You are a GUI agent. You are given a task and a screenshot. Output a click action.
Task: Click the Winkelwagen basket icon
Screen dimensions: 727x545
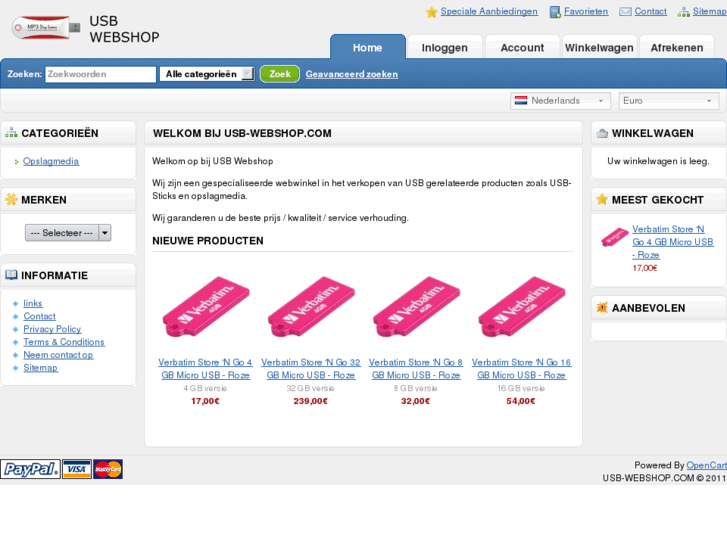pos(602,133)
